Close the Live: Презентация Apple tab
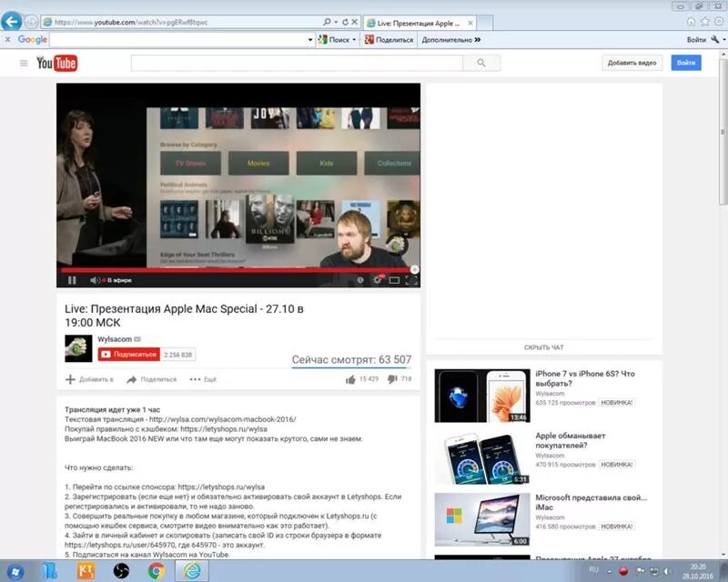This screenshot has height=582, width=728. [x=470, y=23]
